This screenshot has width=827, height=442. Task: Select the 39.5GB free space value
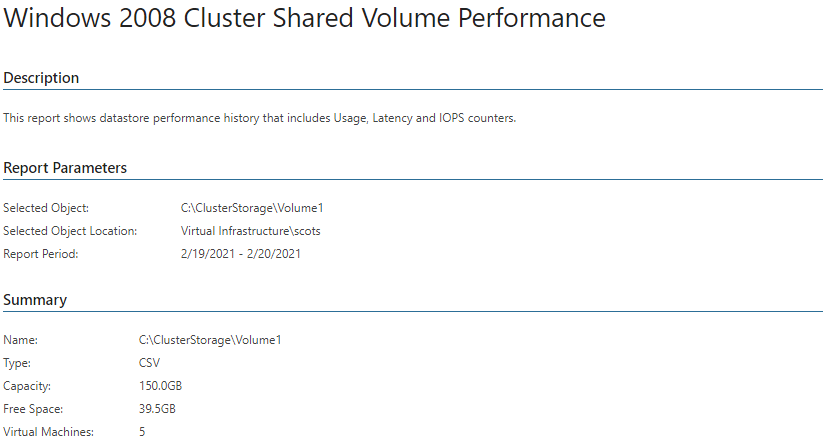[x=157, y=409]
